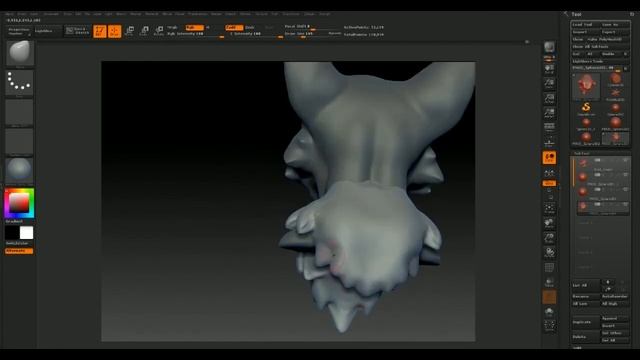The height and width of the screenshot is (360, 640).
Task: Click the Xpose icon
Action: (549, 325)
